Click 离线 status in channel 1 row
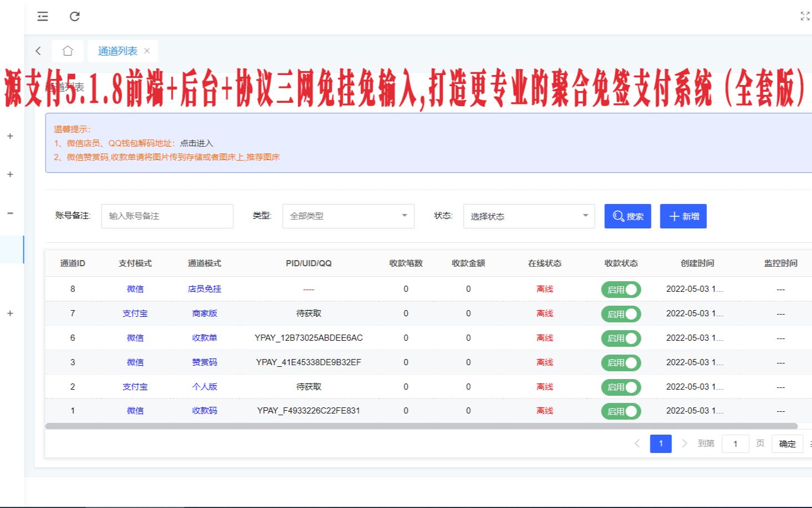 click(545, 411)
